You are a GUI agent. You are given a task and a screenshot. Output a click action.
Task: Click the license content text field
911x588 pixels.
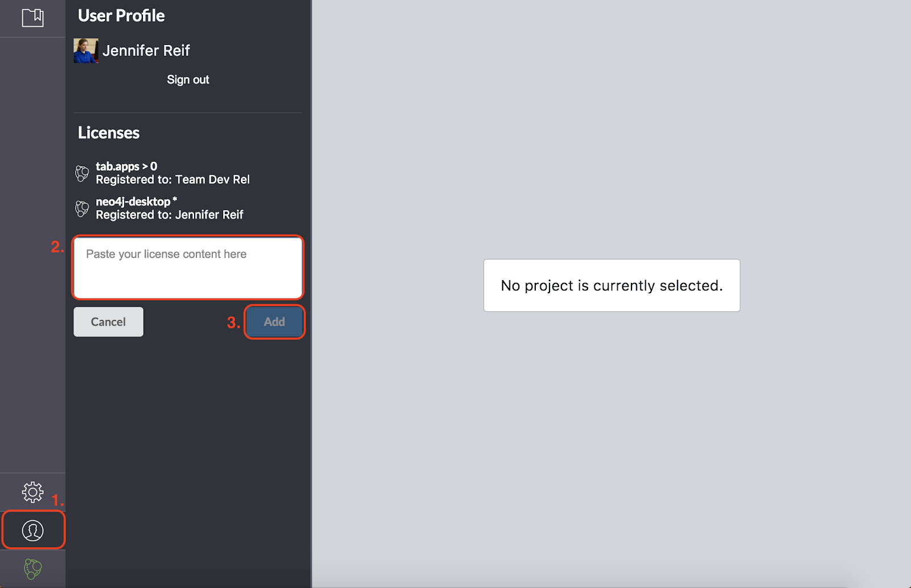tap(188, 268)
